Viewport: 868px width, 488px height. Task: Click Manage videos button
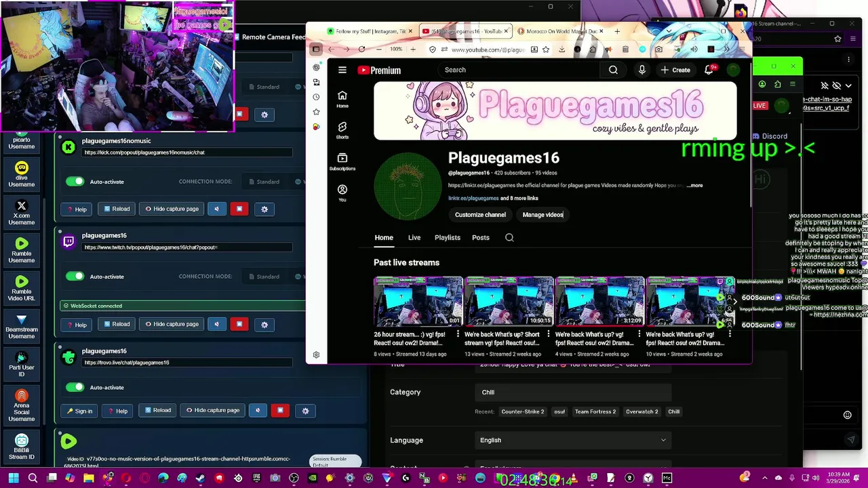[x=542, y=215]
